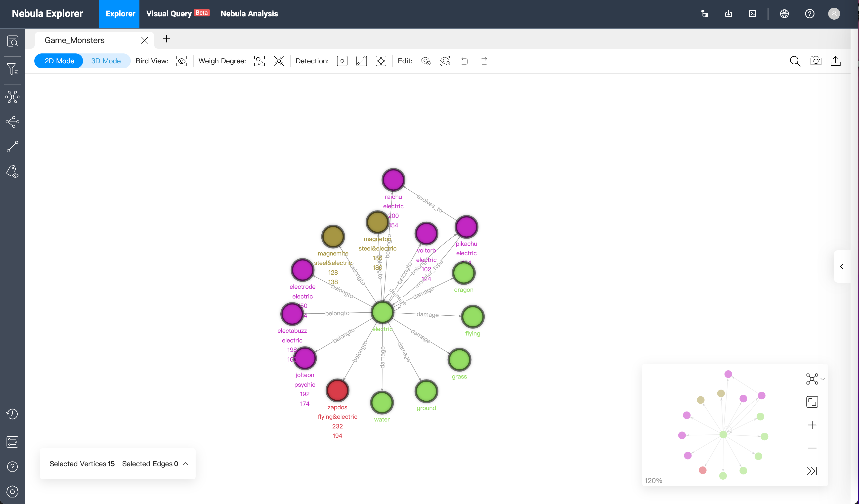
Task: Open the property view tag icon in sidebar
Action: coord(13,171)
